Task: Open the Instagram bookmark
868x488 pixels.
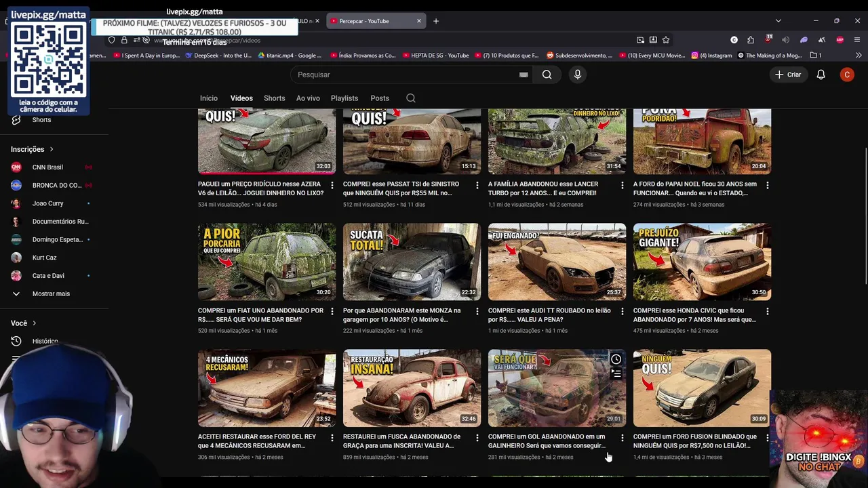Action: pos(711,56)
